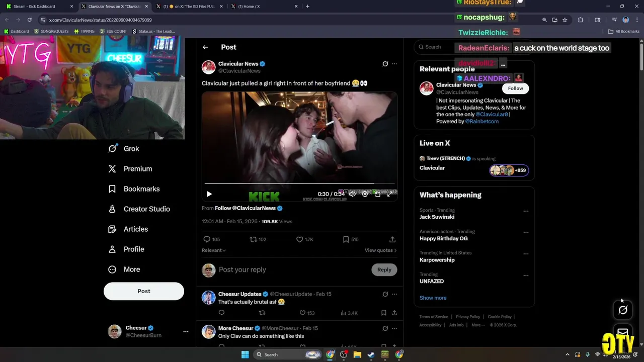Open @Clavicular0 link in bio
This screenshot has width=644, height=362.
point(492,115)
